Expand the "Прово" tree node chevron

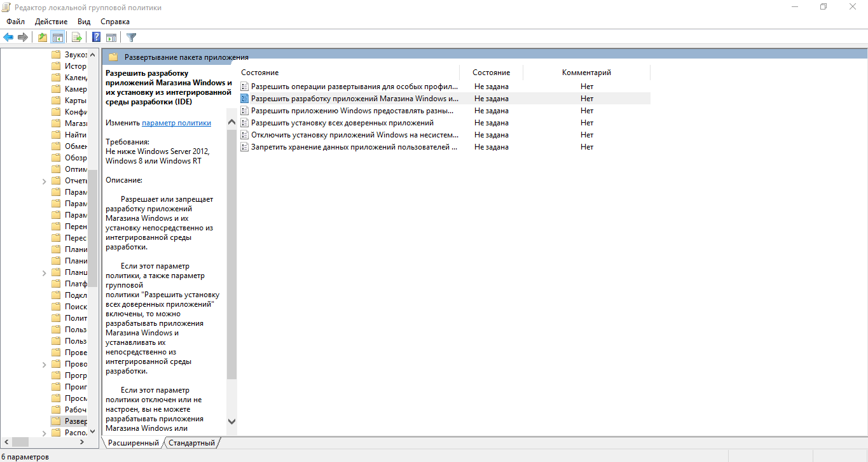[44, 364]
